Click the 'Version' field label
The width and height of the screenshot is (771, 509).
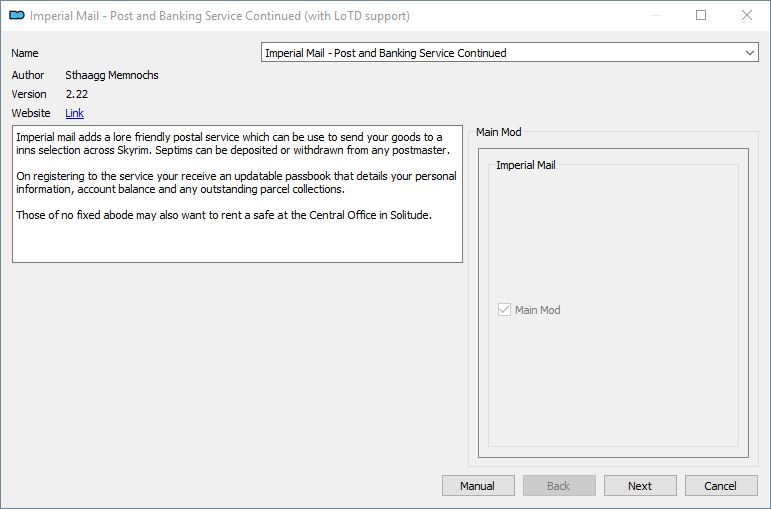[x=29, y=94]
